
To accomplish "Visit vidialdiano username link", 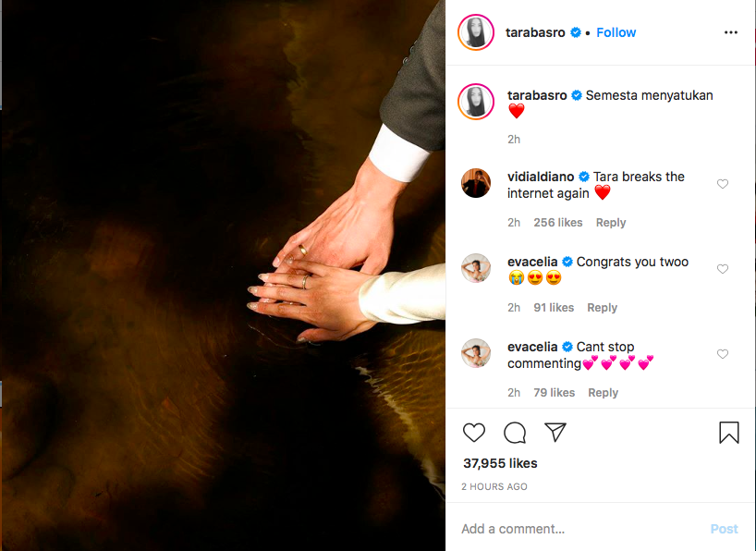I will coord(541,177).
